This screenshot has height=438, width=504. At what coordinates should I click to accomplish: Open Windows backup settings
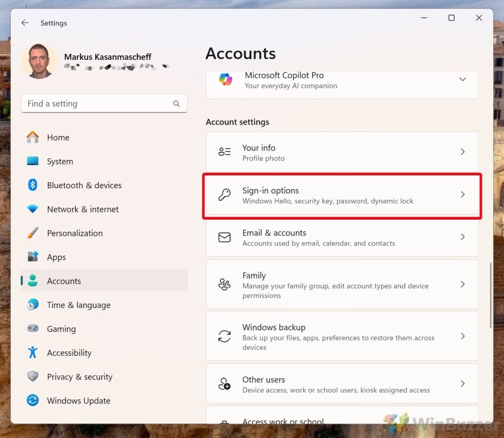tap(342, 337)
